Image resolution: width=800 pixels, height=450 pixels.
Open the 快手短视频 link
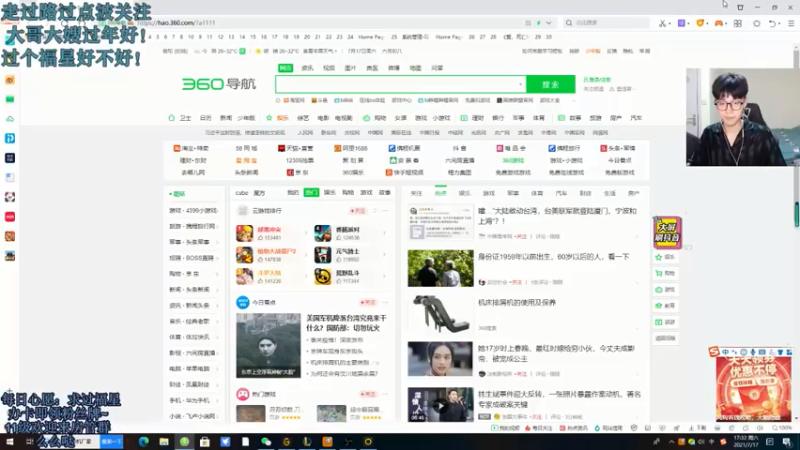coord(405,172)
